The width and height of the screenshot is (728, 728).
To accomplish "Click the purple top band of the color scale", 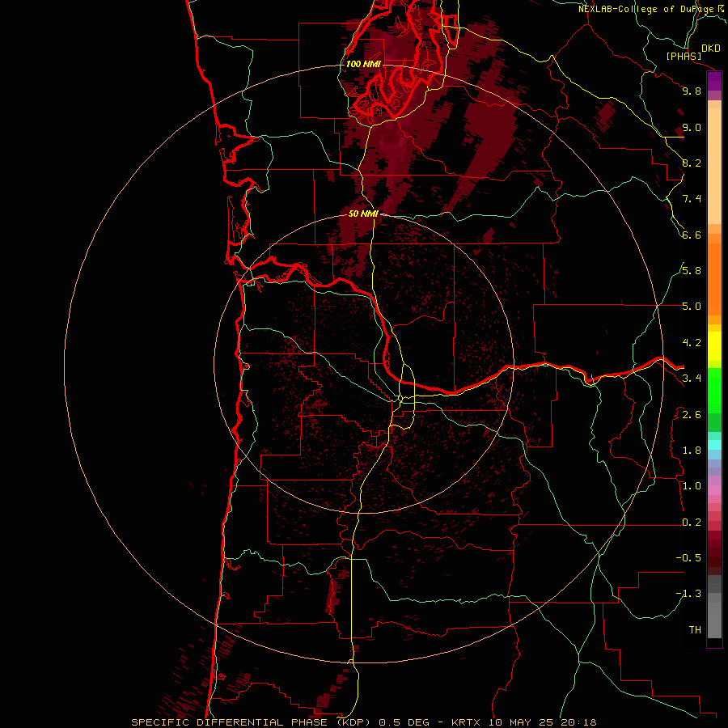I will pos(714,81).
